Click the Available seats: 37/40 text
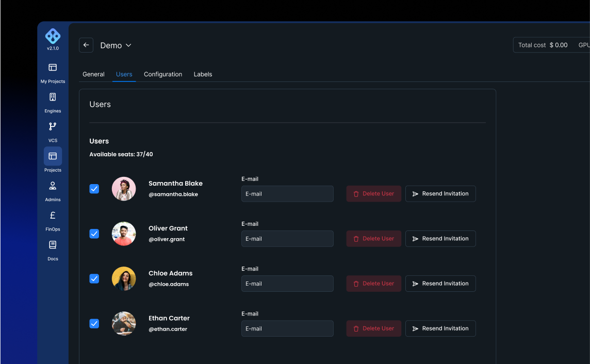Image resolution: width=590 pixels, height=364 pixels. coord(121,154)
